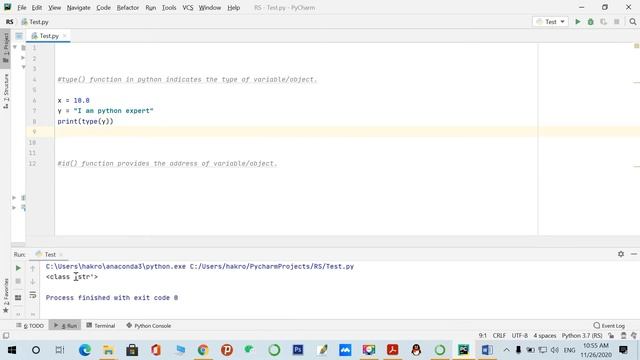640x360 pixels.
Task: Open Microsoft Word from the taskbar
Action: coord(487,350)
